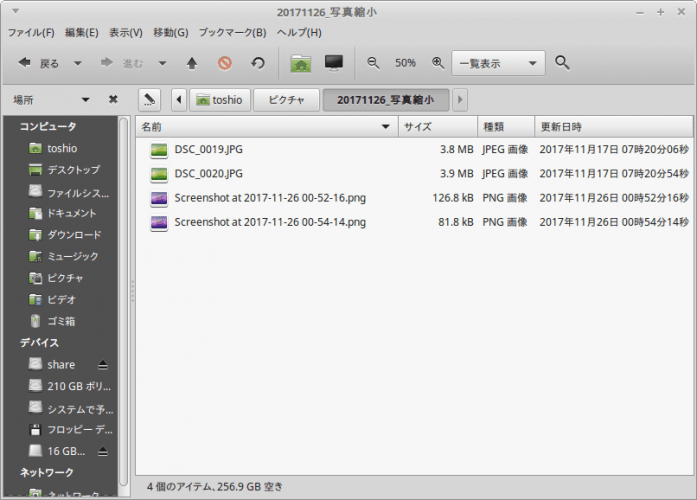Click the reload icon in toolbar
697x500 pixels.
click(x=258, y=63)
